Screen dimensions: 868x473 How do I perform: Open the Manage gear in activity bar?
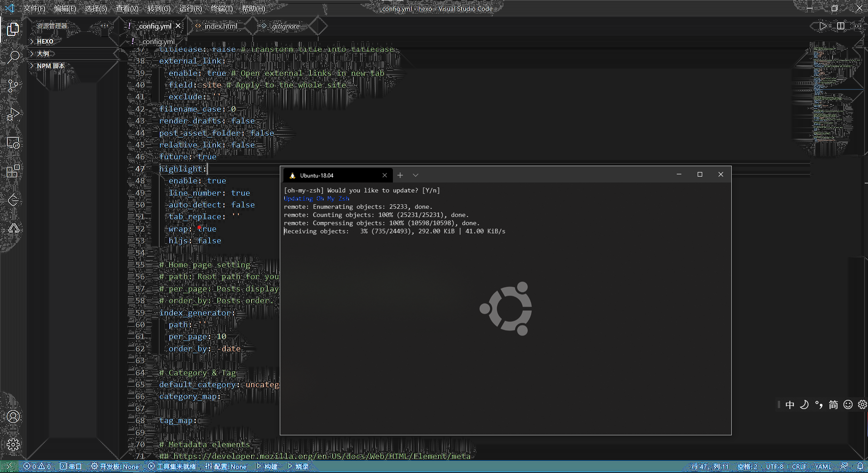click(x=13, y=444)
